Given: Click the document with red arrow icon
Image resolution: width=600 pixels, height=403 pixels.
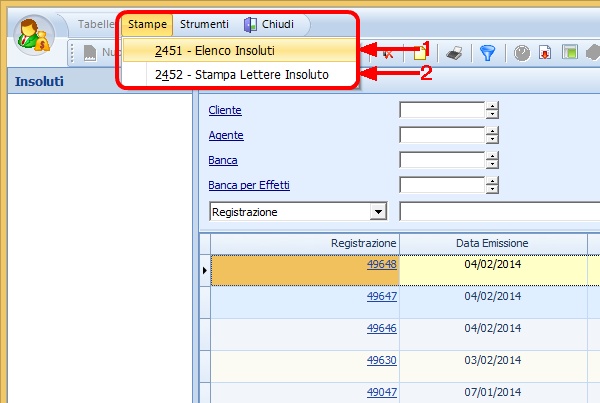Looking at the screenshot, I should 545,52.
